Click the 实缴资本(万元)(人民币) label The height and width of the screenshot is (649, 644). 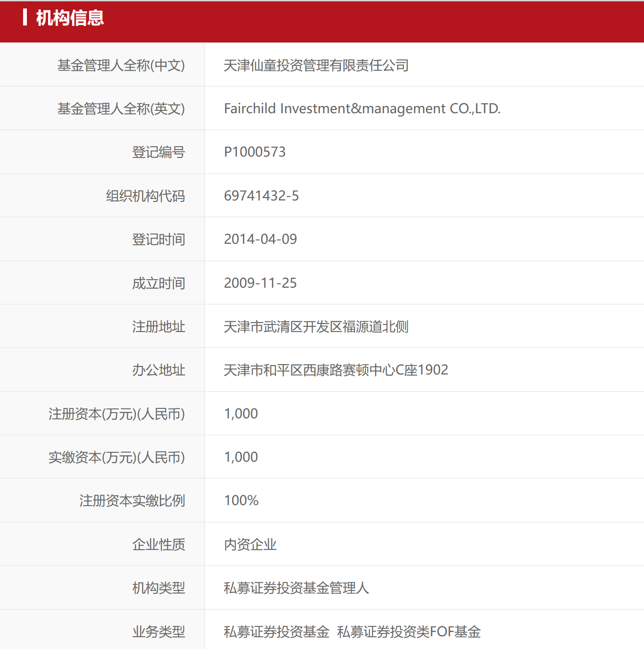[x=116, y=457]
